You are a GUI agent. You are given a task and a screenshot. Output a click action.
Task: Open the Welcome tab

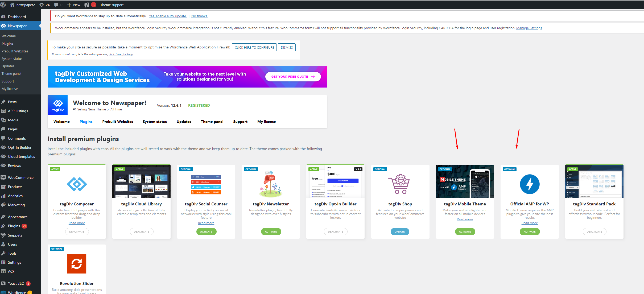[61, 122]
